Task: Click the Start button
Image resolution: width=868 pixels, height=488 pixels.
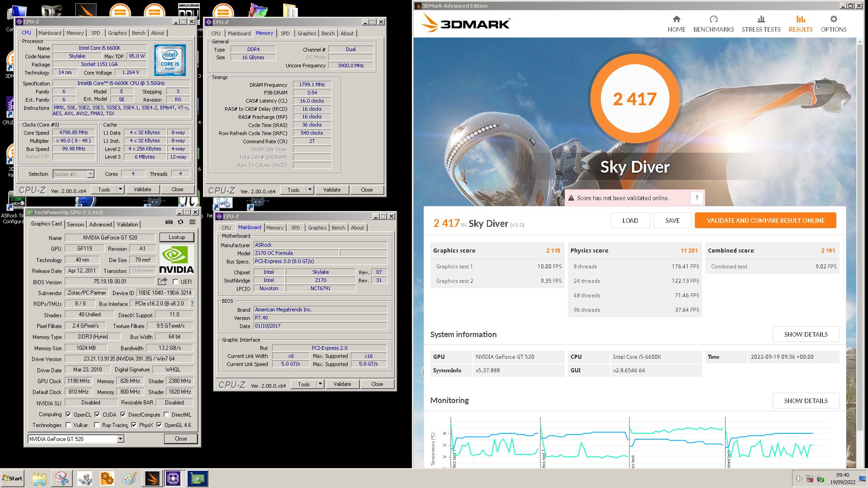Action: (12, 478)
